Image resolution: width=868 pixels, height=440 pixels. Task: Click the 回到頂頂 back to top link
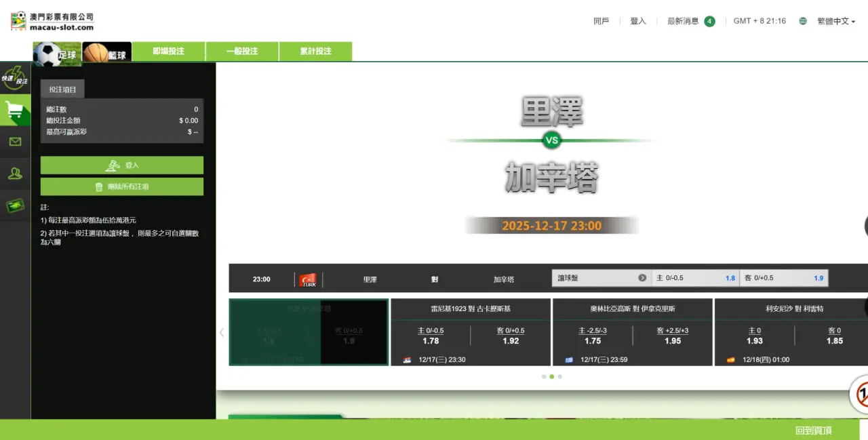(x=814, y=431)
